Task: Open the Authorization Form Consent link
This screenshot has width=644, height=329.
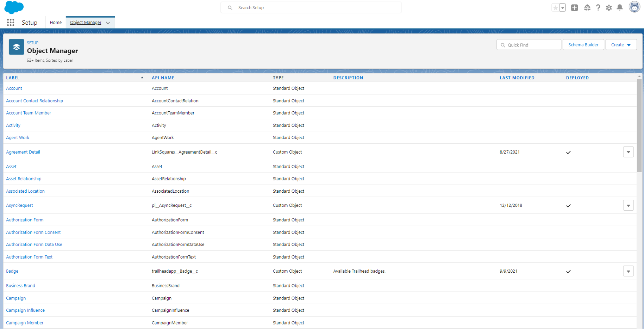Action: (x=33, y=232)
